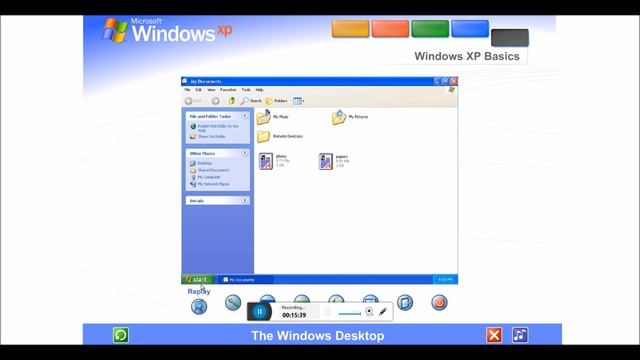The image size is (640, 360).
Task: Click the Up folder toolbar icon
Action: coord(231,100)
